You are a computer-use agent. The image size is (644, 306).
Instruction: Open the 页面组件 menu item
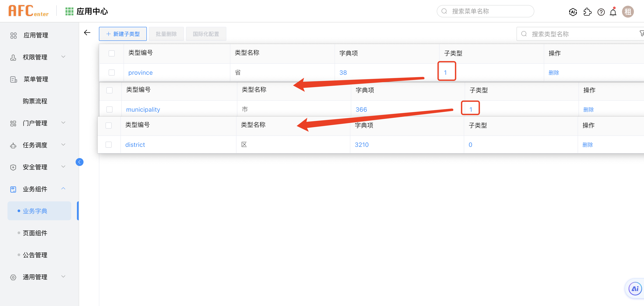35,233
